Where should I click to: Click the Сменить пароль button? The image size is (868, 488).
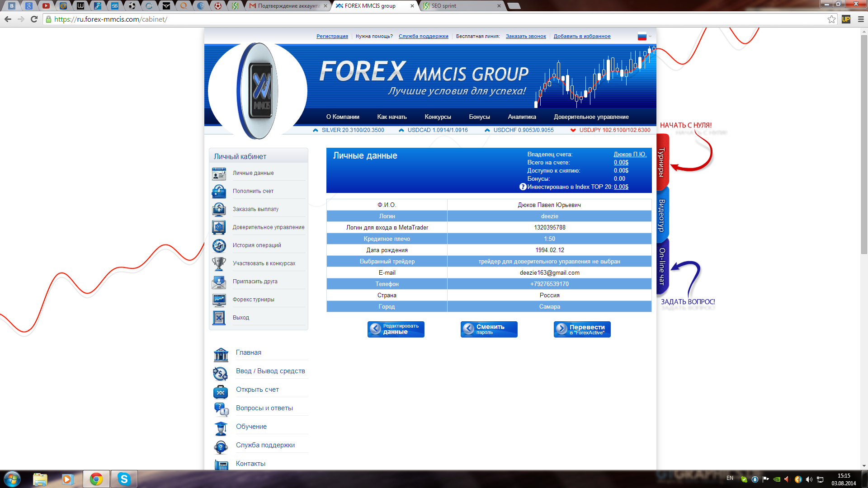pyautogui.click(x=489, y=329)
